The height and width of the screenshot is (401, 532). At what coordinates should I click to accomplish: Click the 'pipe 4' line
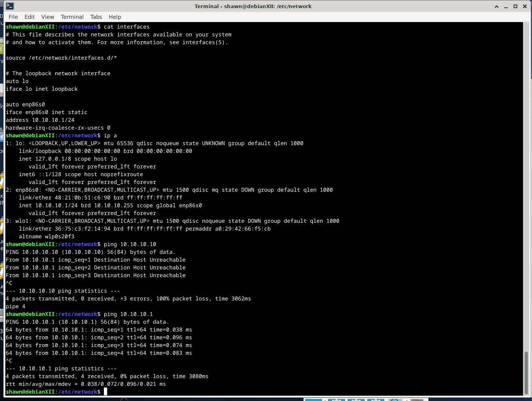tap(16, 307)
